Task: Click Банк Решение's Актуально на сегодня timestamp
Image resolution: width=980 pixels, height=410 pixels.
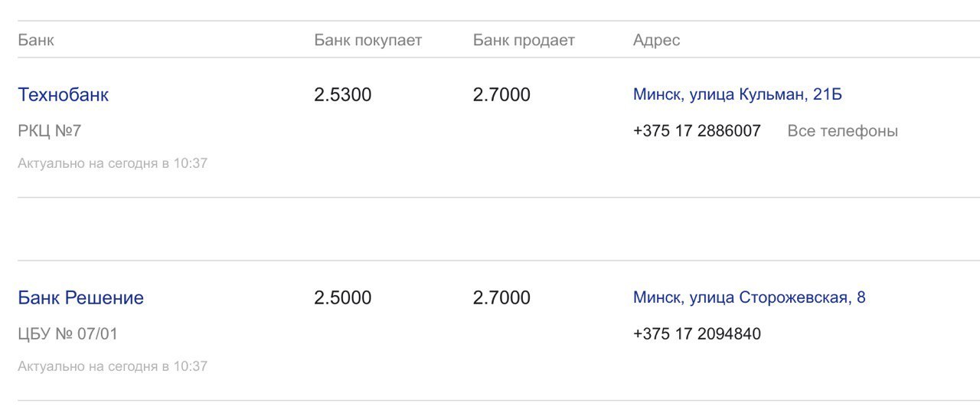Action: click(x=113, y=366)
